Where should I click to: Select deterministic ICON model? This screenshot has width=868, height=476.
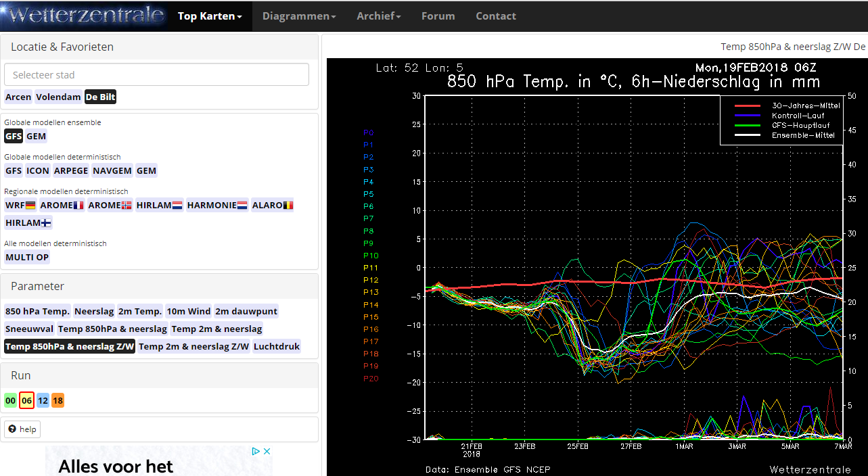tap(38, 170)
